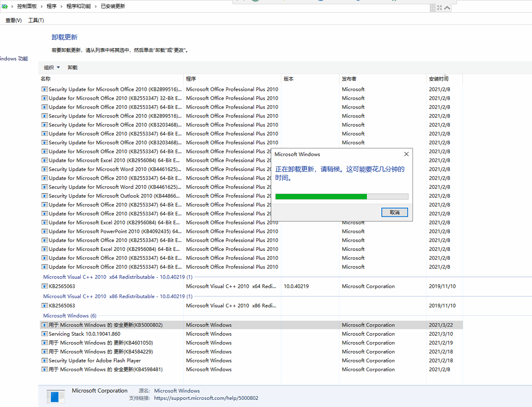Go to 程序 in the breadcrumb
Viewport: 532px width, 407px height.
51,6
